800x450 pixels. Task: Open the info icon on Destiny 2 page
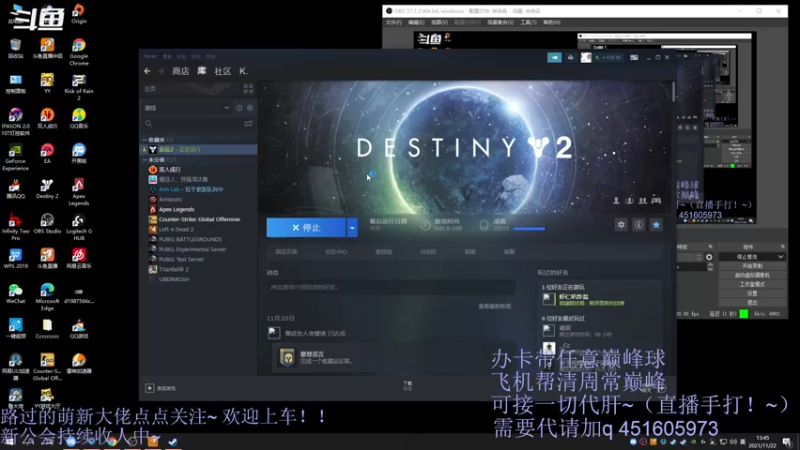tap(638, 224)
